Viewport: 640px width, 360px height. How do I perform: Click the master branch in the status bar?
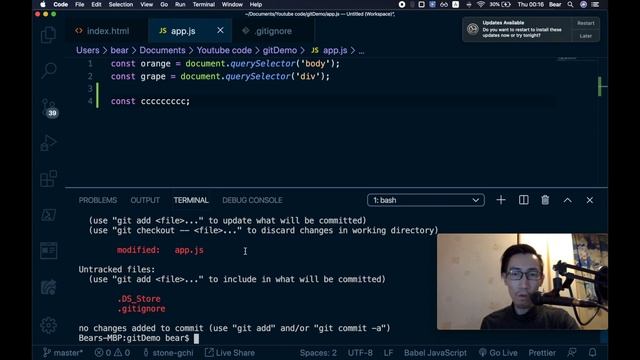(x=63, y=353)
